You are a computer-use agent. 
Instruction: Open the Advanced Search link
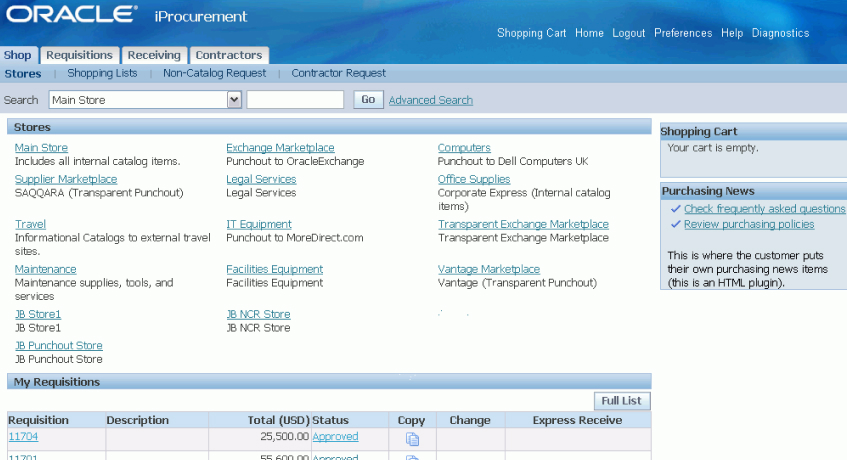(x=430, y=100)
